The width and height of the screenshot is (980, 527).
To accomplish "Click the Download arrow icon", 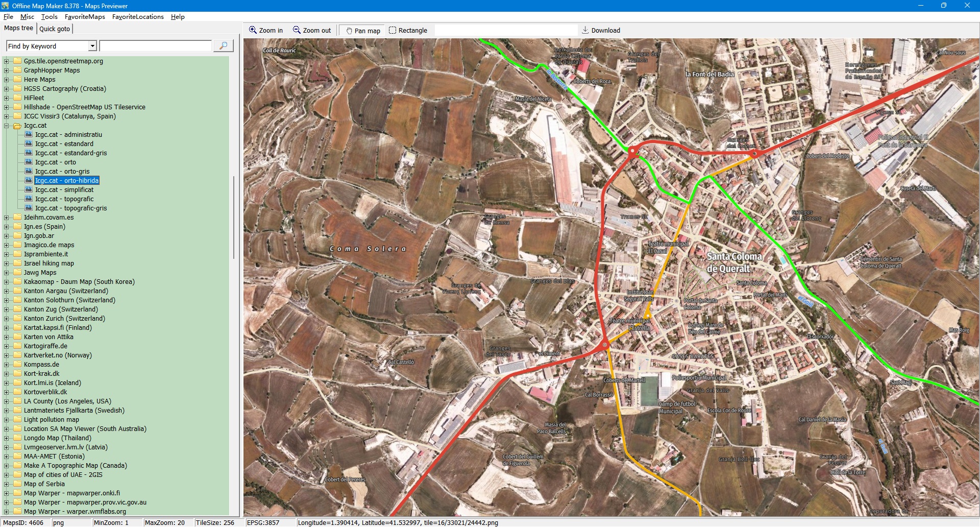I will [585, 30].
